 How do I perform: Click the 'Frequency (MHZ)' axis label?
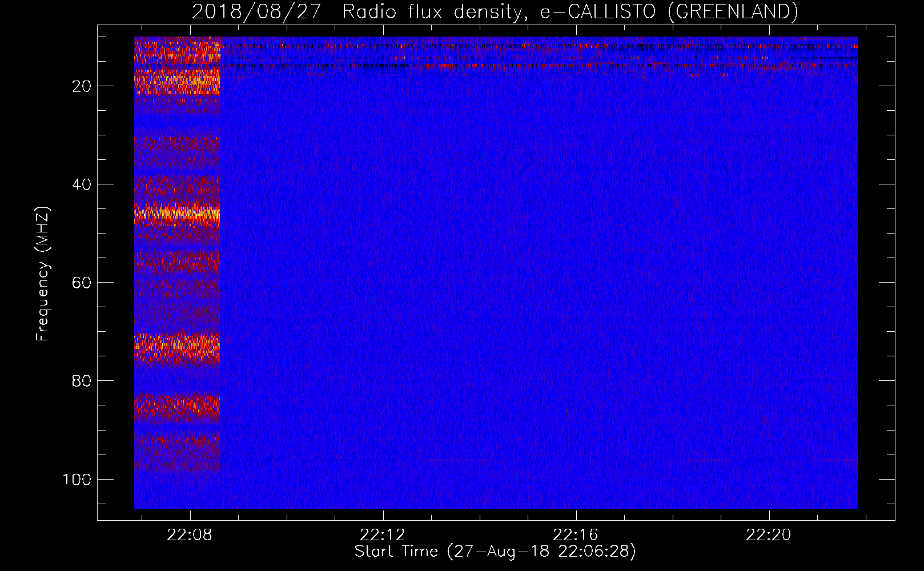pos(43,274)
